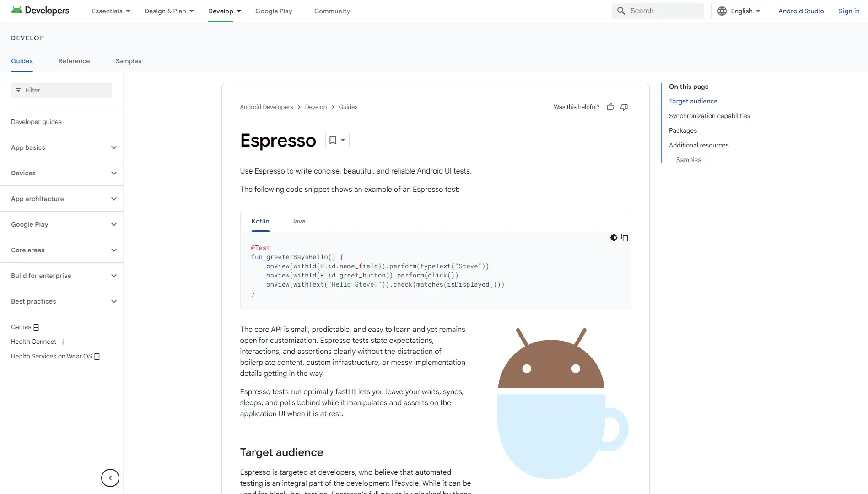Open the Android Studio link
The width and height of the screenshot is (868, 494).
[x=801, y=11]
